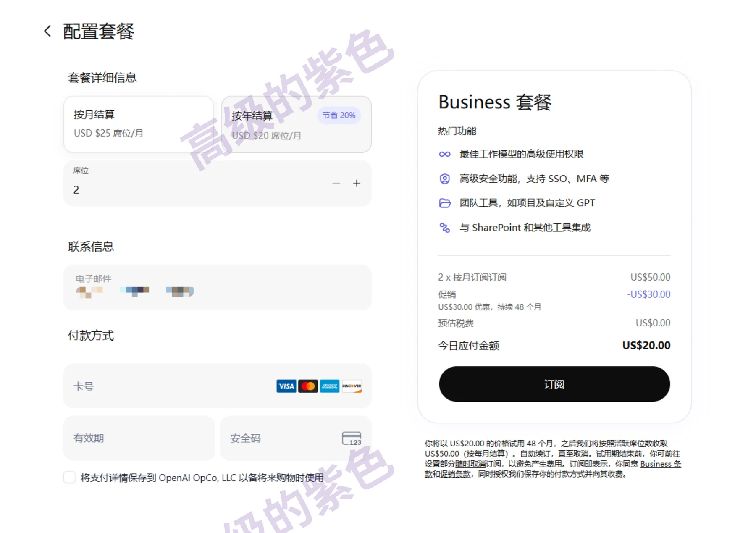Check the save payment details to OpenAI box

point(69,477)
